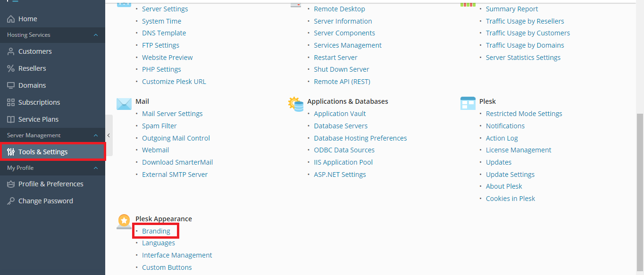Screen dimensions: 644x275
Task: Open the Action Log link
Action: [x=502, y=138]
